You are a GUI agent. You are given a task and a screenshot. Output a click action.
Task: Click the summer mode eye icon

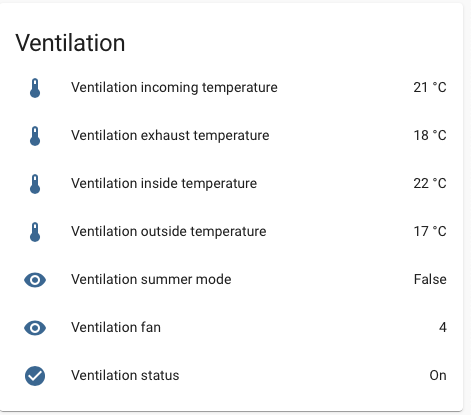click(35, 280)
